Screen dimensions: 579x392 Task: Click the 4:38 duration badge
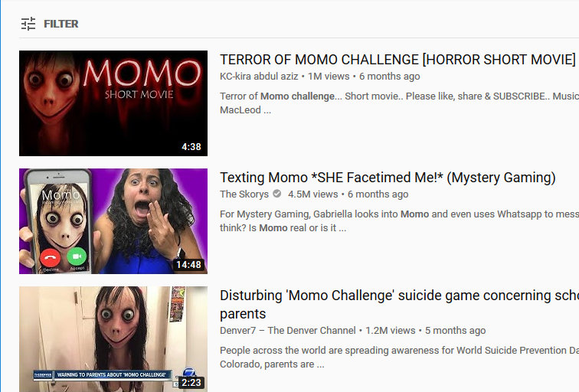191,147
